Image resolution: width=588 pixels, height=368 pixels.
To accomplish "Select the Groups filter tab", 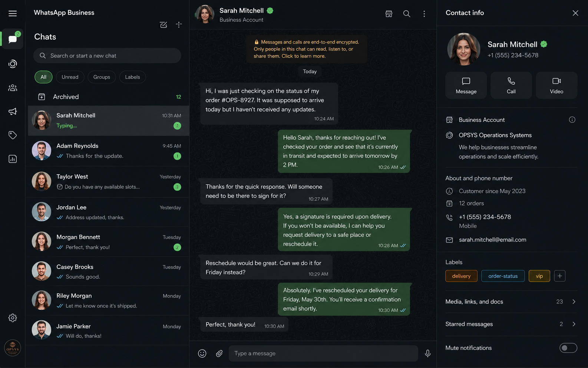I will pos(102,77).
